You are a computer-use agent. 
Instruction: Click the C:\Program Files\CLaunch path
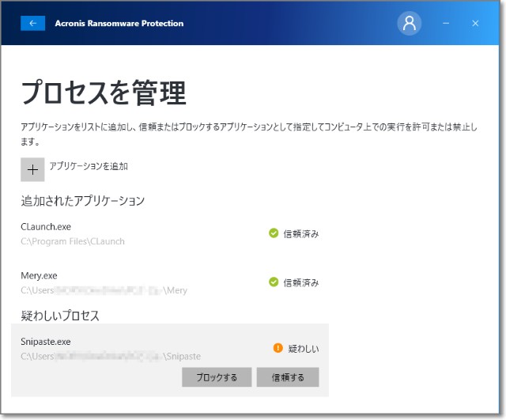pos(73,241)
